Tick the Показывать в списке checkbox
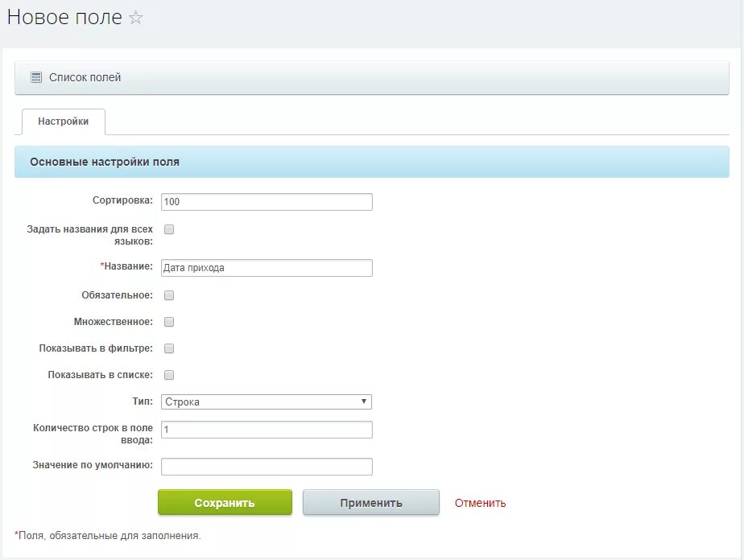744x560 pixels. pos(169,375)
